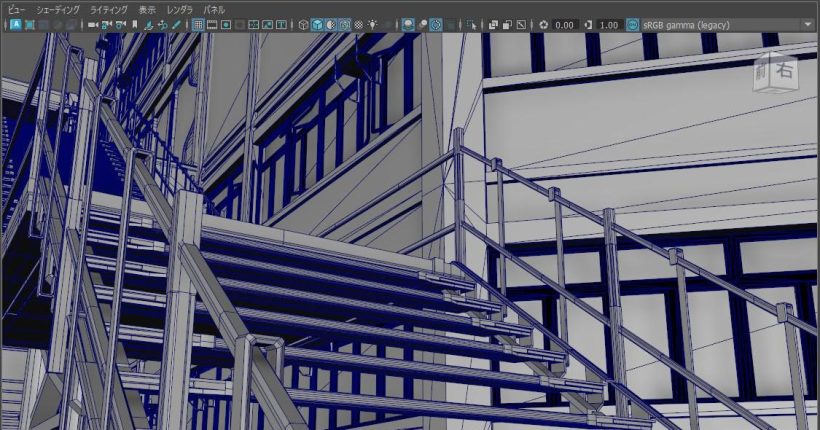Image resolution: width=820 pixels, height=430 pixels.
Task: Toggle the Film Gate display
Action: coord(212,25)
